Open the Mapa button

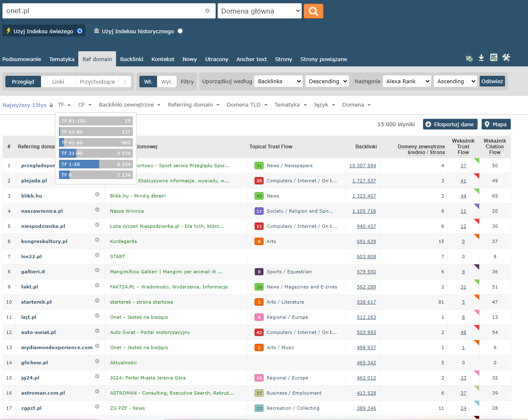[x=496, y=124]
